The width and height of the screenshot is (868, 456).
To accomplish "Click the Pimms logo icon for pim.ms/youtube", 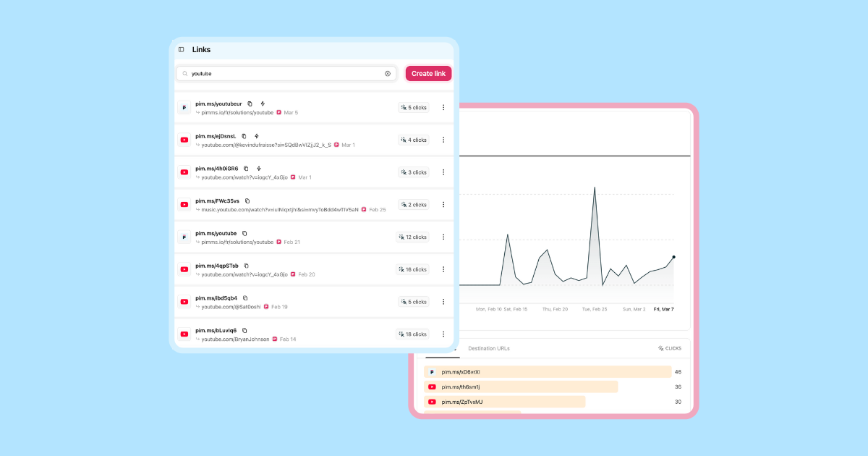I will tap(184, 237).
